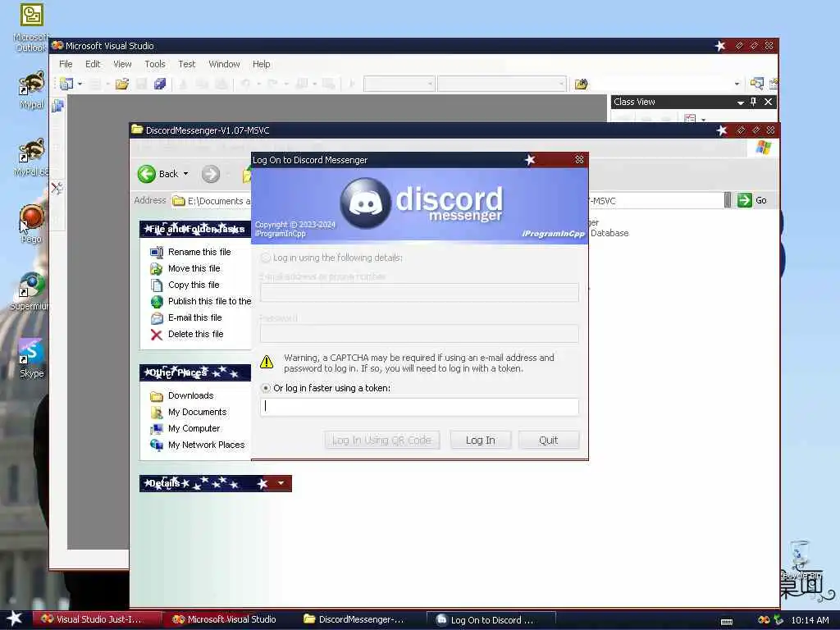Image resolution: width=840 pixels, height=630 pixels.
Task: Click the Toolbox icon on Visual Studio sidebar
Action: pos(57,188)
